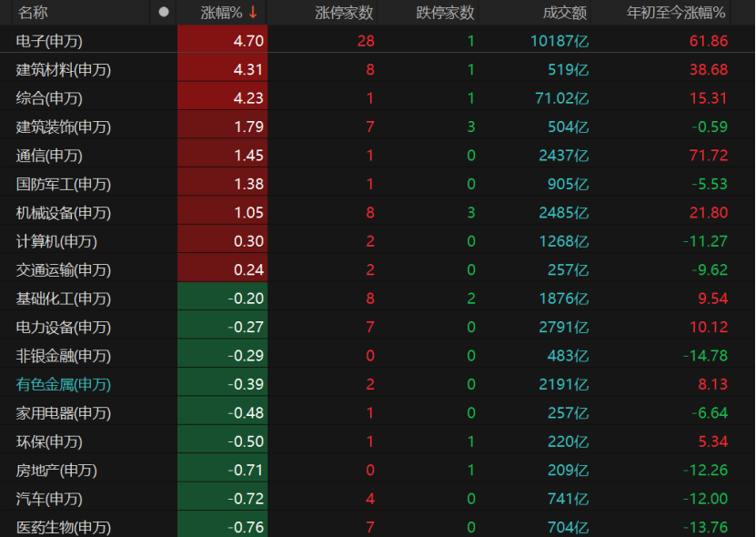Image resolution: width=756 pixels, height=537 pixels.
Task: Click YTD value -11.27 for 计算机
Action: pyautogui.click(x=705, y=241)
